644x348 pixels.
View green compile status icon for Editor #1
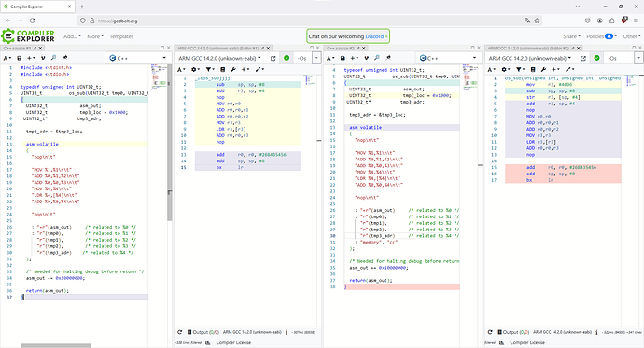tap(287, 58)
